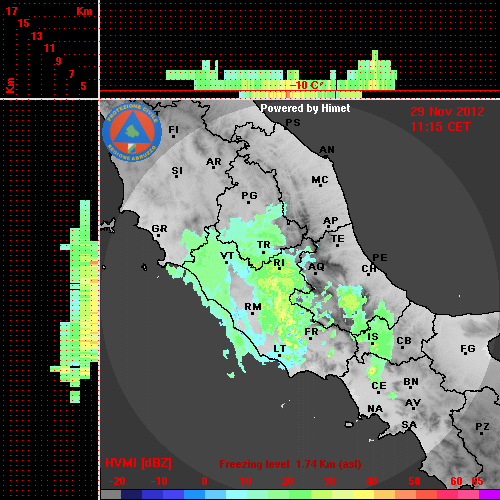Click the HVMI [dBZ] legend title

(x=138, y=463)
